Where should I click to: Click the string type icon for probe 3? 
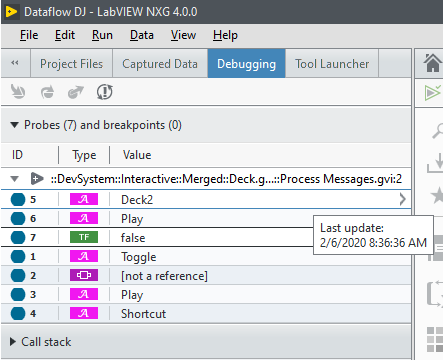tap(84, 294)
